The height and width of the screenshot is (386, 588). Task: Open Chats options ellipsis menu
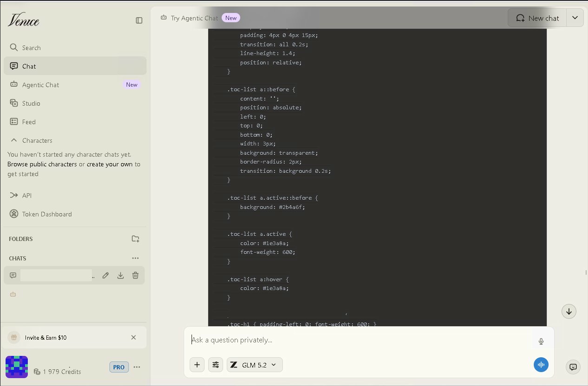[x=135, y=258]
